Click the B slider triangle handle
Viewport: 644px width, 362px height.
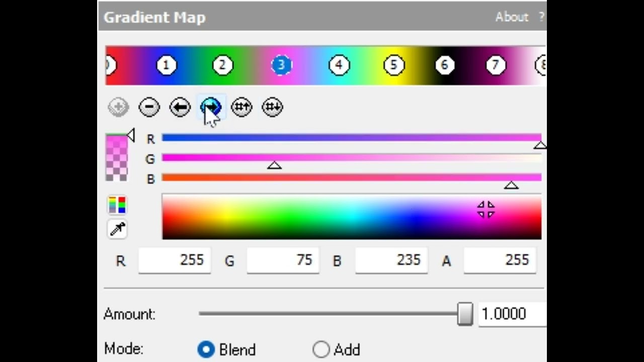(511, 185)
